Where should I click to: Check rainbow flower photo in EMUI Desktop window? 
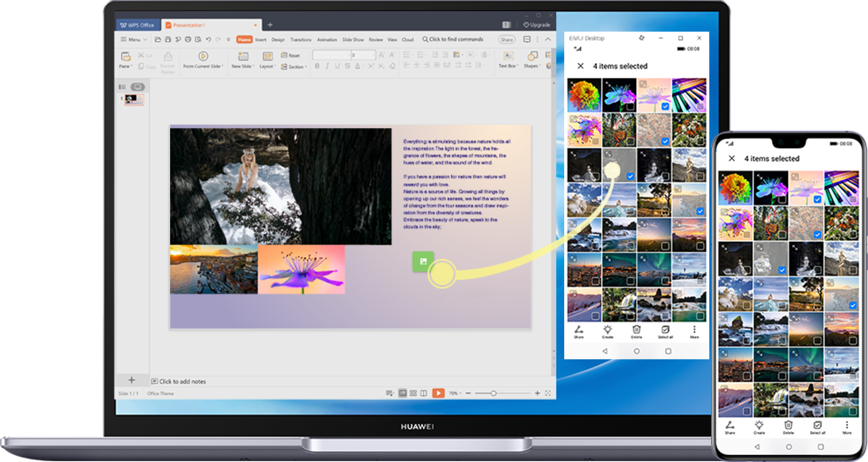pyautogui.click(x=595, y=106)
